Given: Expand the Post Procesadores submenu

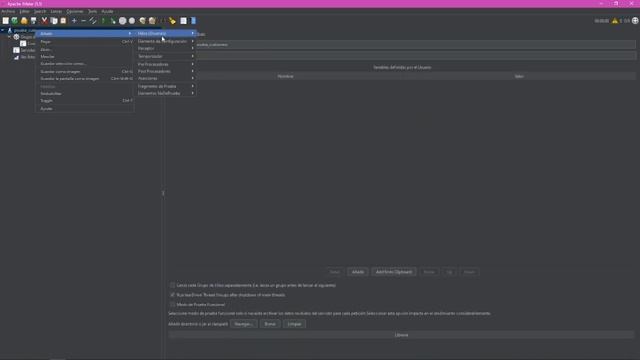Looking at the screenshot, I should click(166, 71).
